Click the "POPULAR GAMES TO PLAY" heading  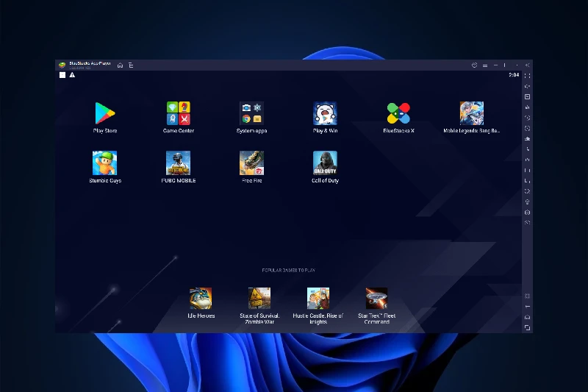[288, 270]
